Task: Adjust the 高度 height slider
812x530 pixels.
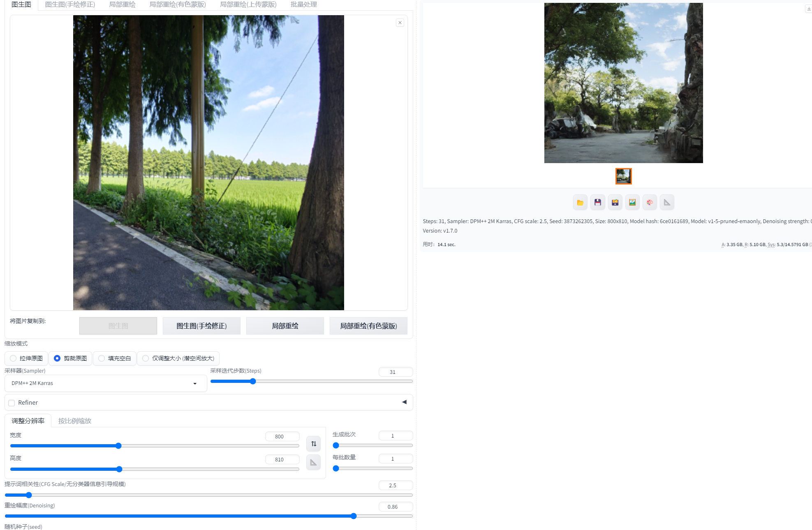Action: 155,469
